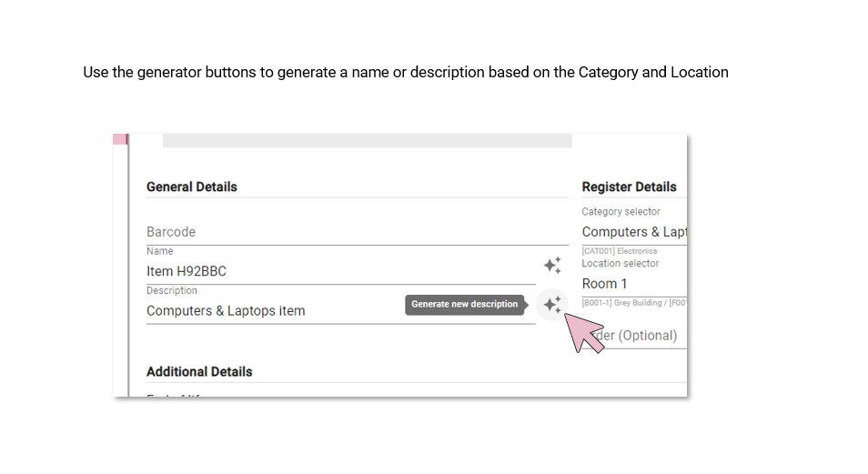
Task: Click the highlighted generate description sparkle icon
Action: (552, 305)
